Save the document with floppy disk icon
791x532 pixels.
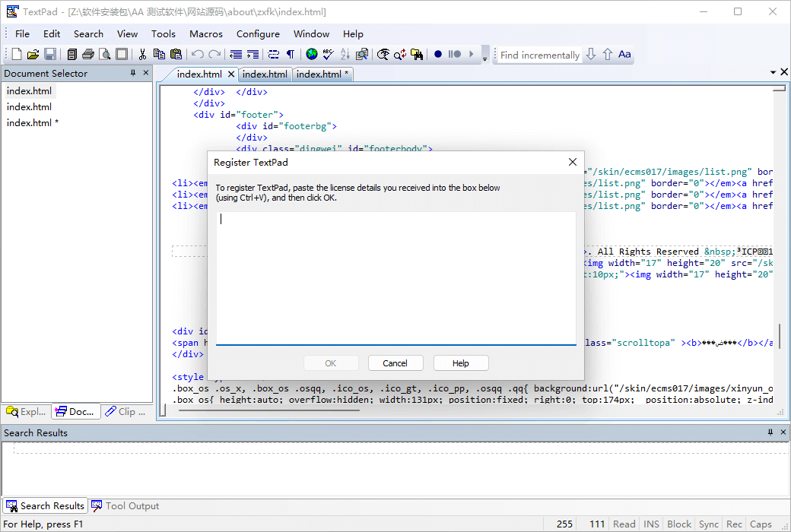click(x=50, y=54)
